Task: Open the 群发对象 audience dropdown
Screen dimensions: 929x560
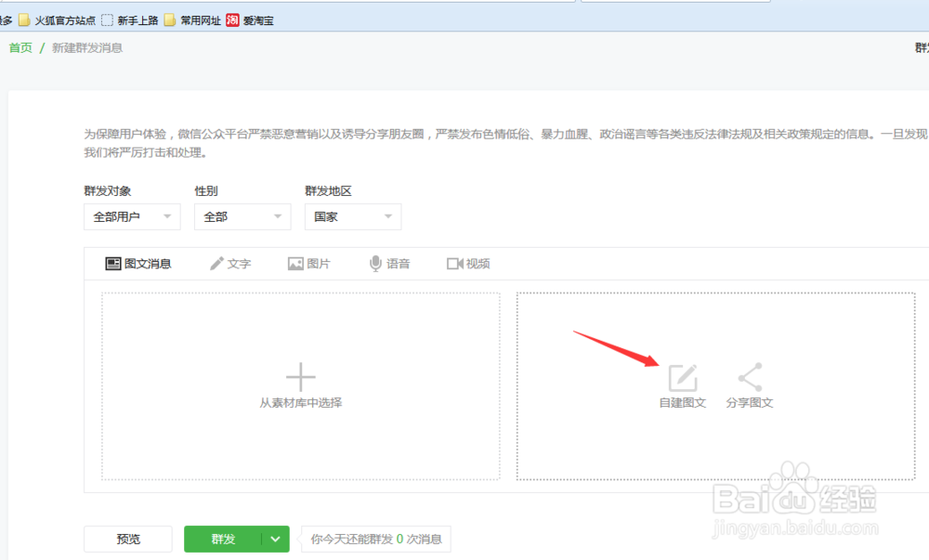Action: (132, 216)
